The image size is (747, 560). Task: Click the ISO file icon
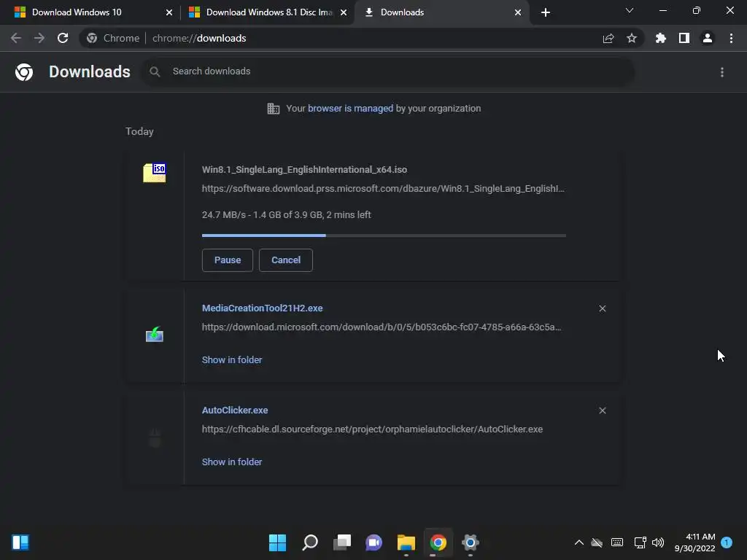point(155,172)
